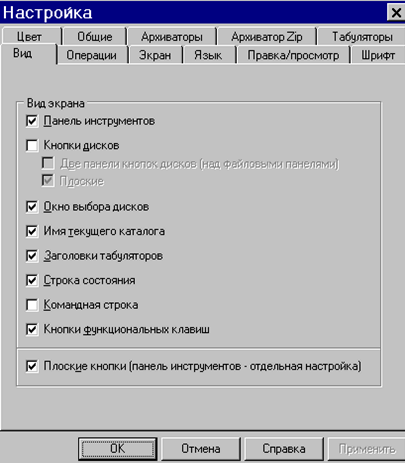Screen dimensions: 405x465
Task: Enable the Командная строка checkbox
Action: click(32, 305)
